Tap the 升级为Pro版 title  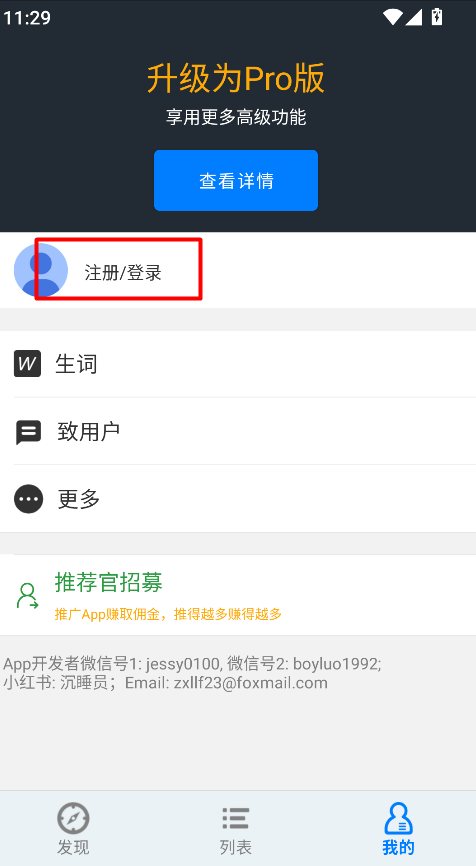(236, 78)
